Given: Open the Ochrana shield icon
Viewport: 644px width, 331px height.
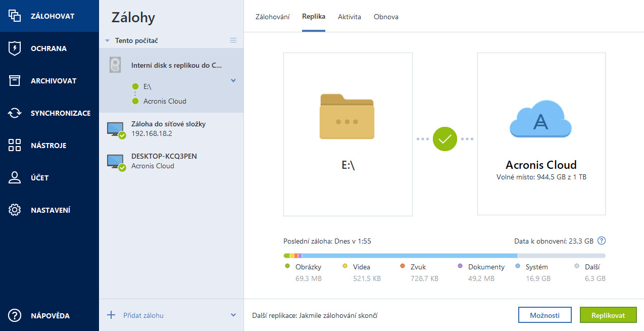Looking at the screenshot, I should coord(15,49).
